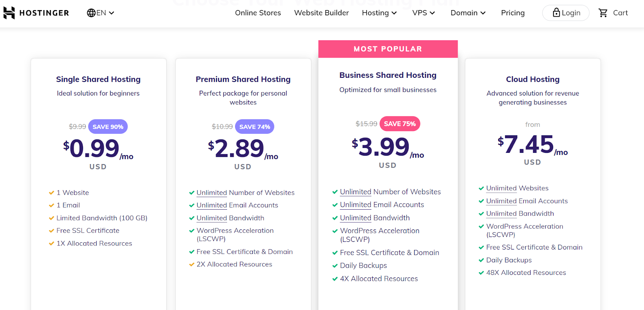Click the checkmark beside 48X Allocated Resources

coord(481,273)
